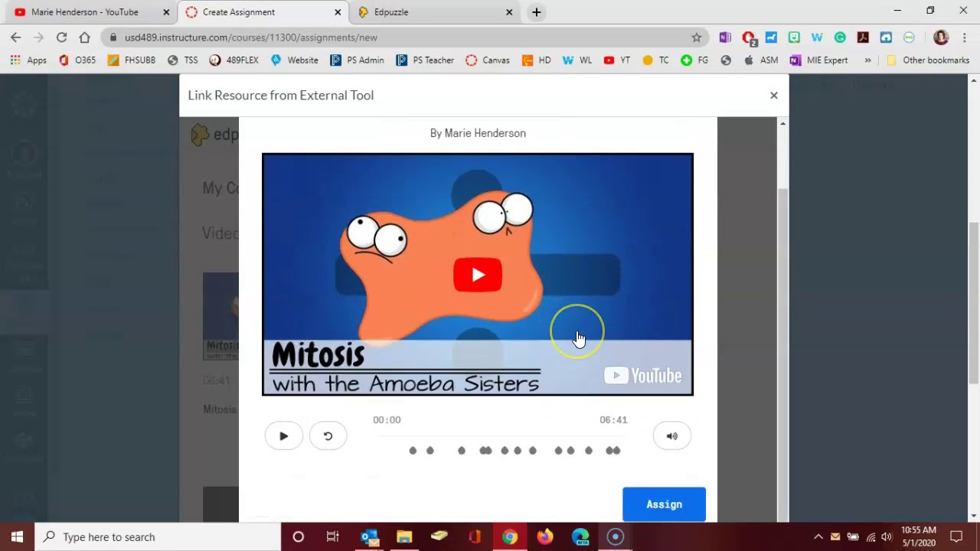Image resolution: width=980 pixels, height=551 pixels.
Task: Jump to the first question marker on the timeline
Action: tap(413, 451)
